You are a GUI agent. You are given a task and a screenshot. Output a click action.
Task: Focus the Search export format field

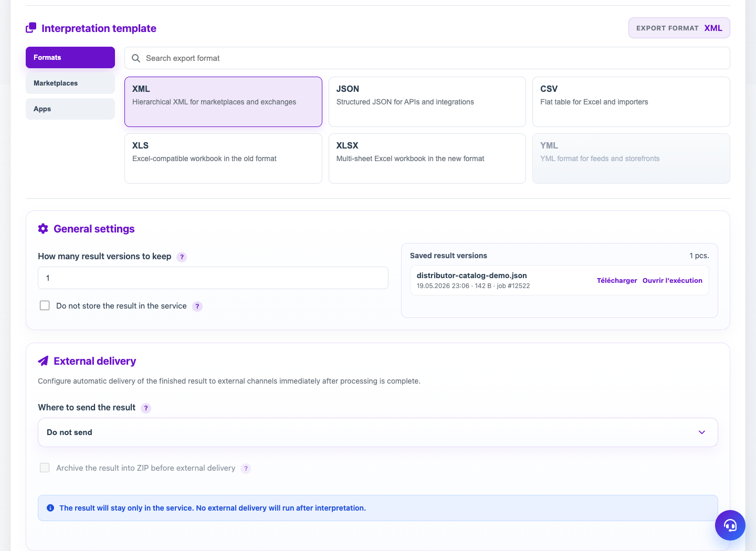(427, 58)
